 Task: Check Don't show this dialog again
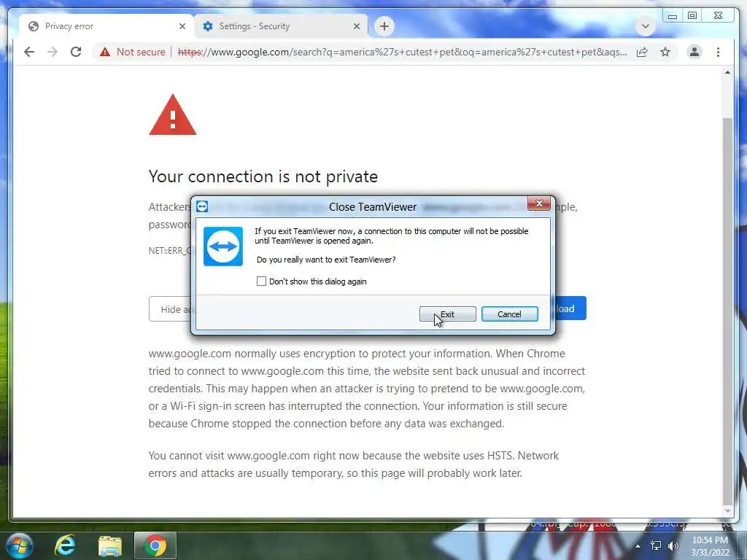pyautogui.click(x=262, y=281)
